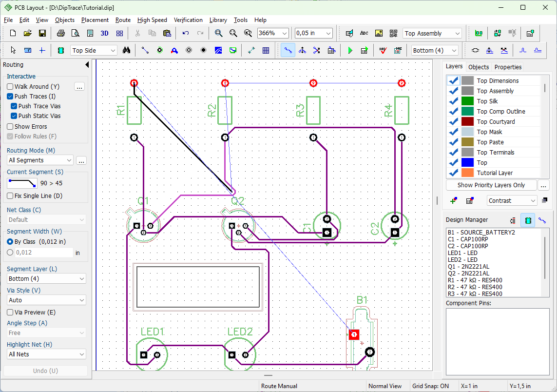557x392 pixels.
Task: Click the QR code tool
Action: [393, 33]
